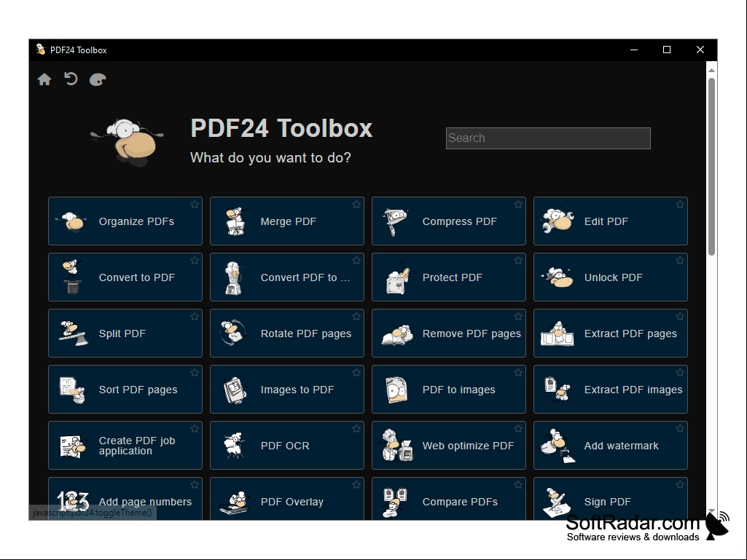Open the Convert PDF to blender icon

(x=234, y=277)
